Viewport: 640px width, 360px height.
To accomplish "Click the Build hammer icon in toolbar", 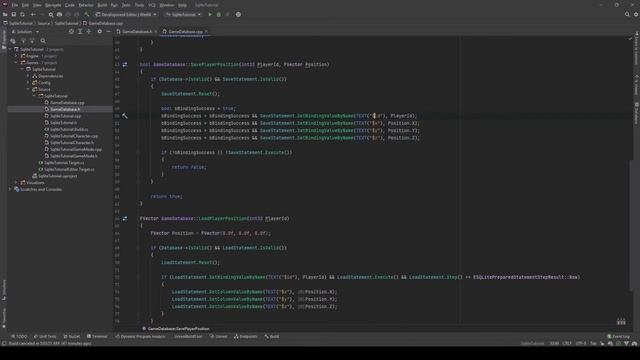I will click(x=87, y=15).
